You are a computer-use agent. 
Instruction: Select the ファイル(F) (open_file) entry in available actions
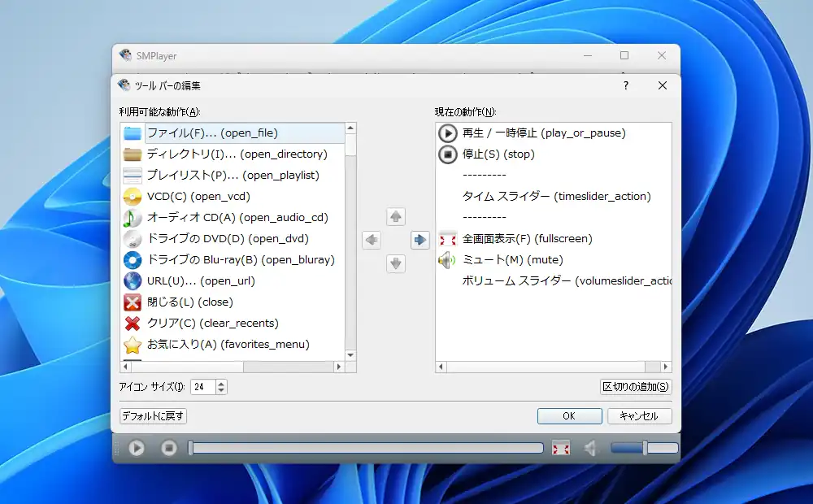point(203,133)
